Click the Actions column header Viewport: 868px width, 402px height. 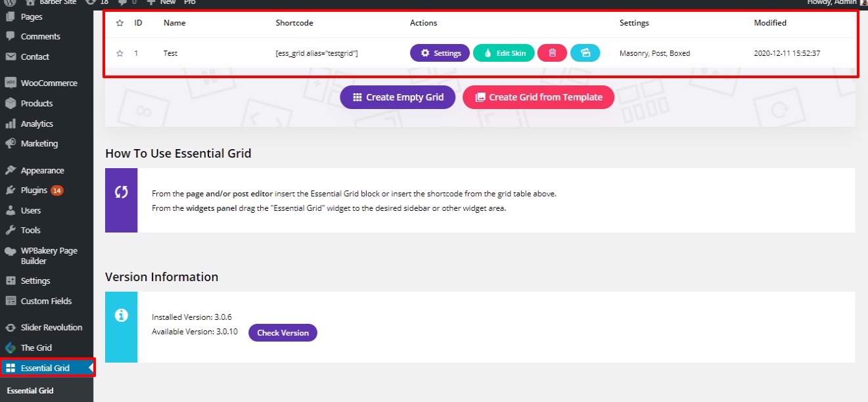[x=424, y=23]
